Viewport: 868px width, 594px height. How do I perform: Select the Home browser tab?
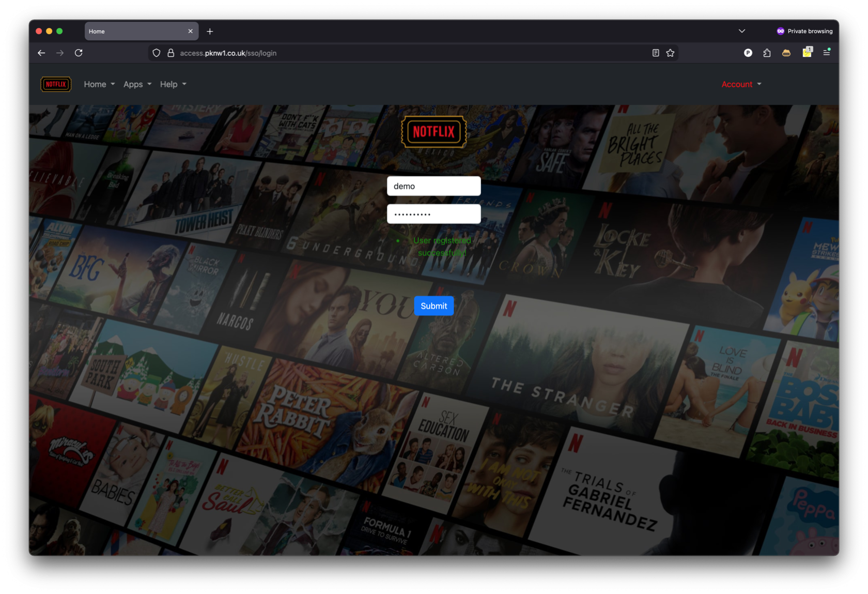[141, 32]
